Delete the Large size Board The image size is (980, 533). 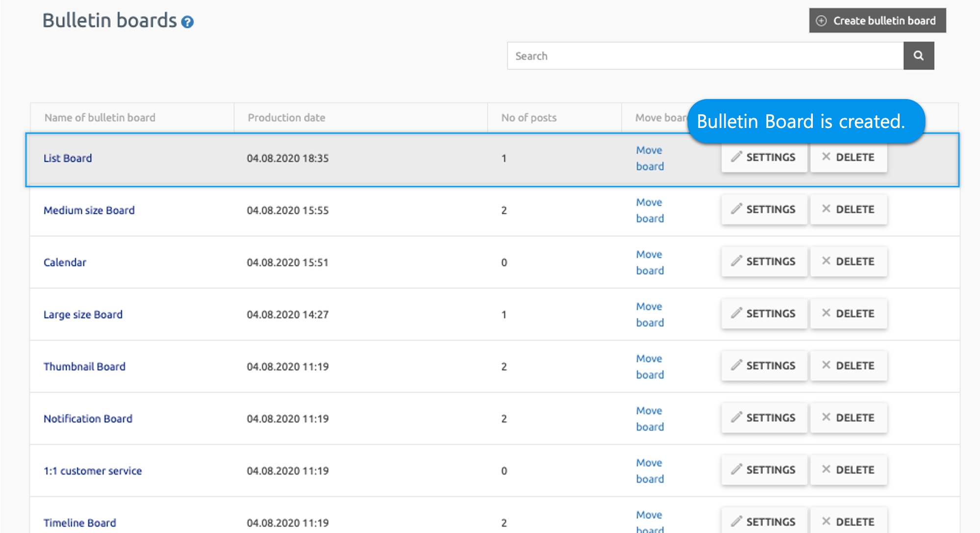click(848, 313)
